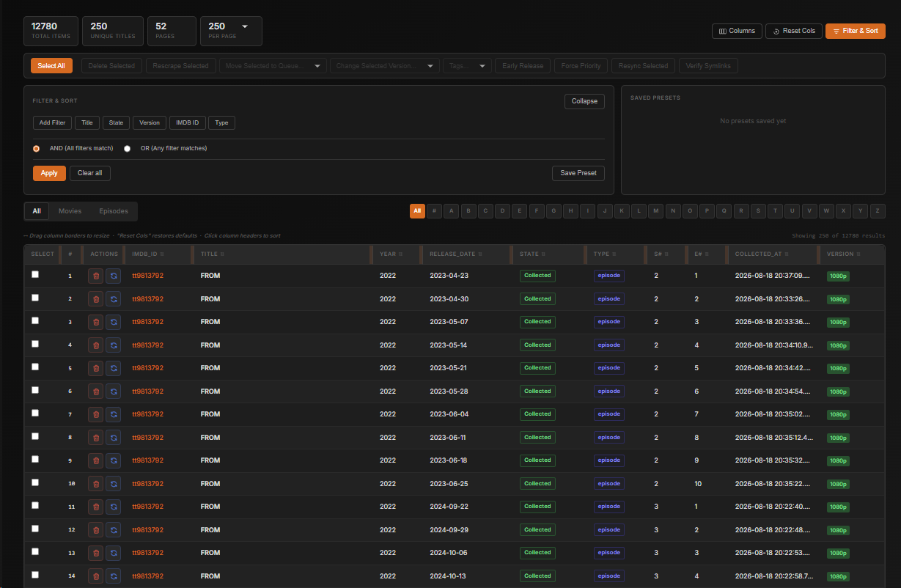Tick the select checkbox for row 12

[x=35, y=529]
